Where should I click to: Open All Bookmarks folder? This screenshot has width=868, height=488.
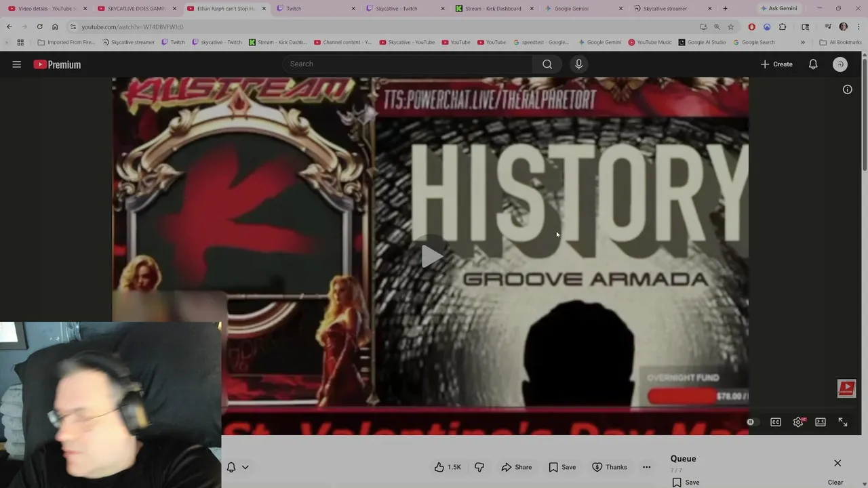pyautogui.click(x=840, y=42)
